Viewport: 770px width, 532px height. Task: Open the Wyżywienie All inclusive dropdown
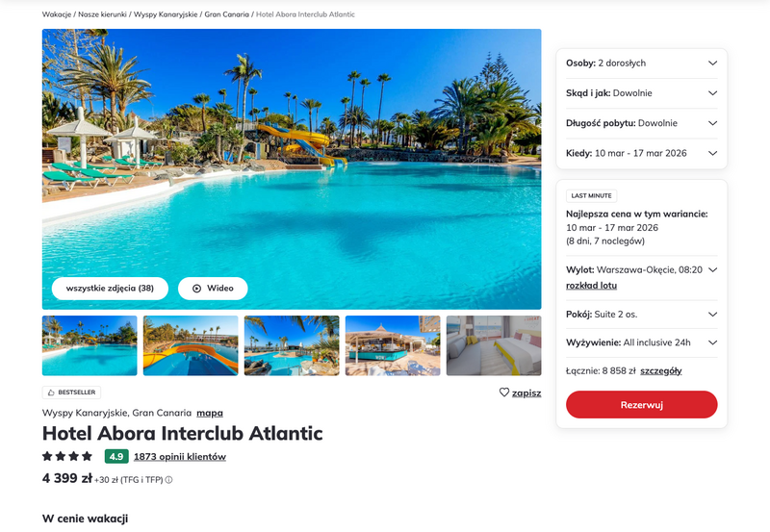641,342
